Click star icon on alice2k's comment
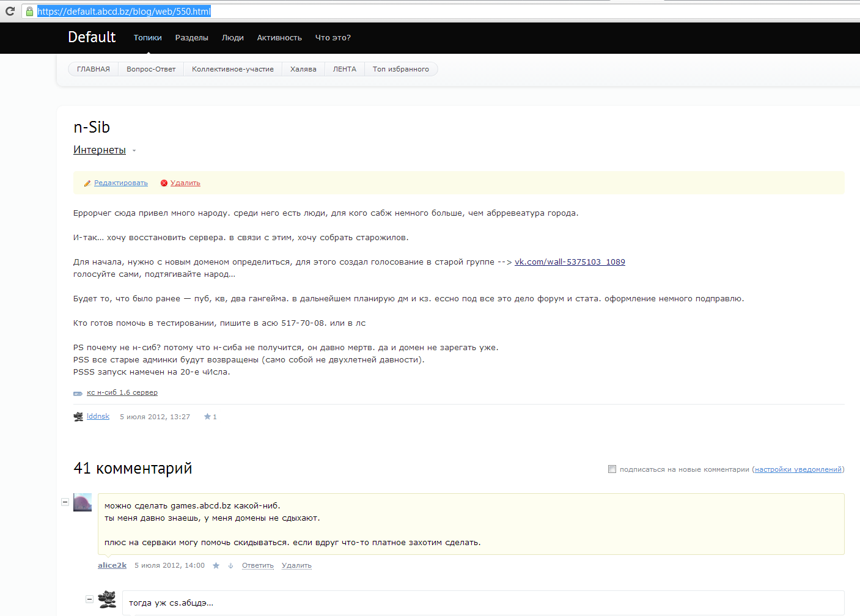The width and height of the screenshot is (860, 616). pyautogui.click(x=216, y=566)
